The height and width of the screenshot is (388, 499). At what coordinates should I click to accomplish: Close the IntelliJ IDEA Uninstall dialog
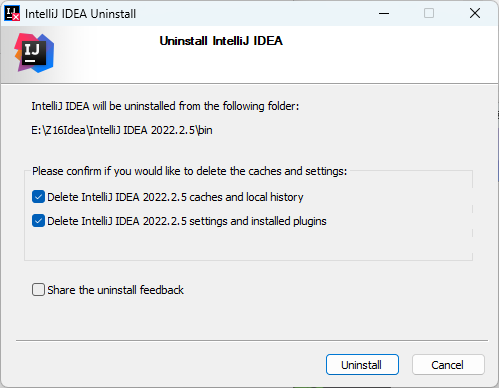click(475, 13)
